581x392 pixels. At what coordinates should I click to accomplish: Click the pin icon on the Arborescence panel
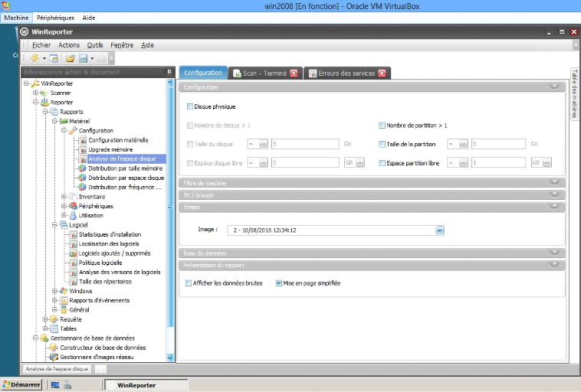coord(169,72)
